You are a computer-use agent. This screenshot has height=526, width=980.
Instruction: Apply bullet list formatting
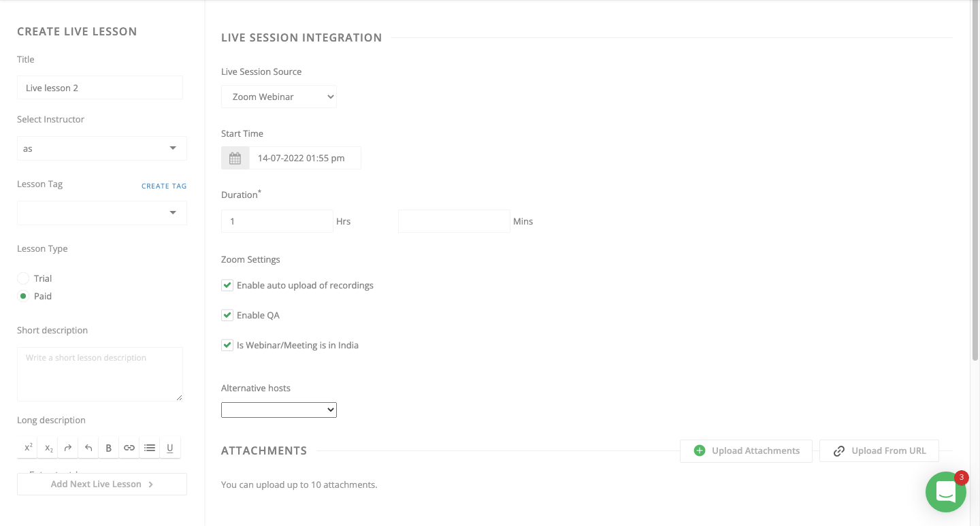150,448
